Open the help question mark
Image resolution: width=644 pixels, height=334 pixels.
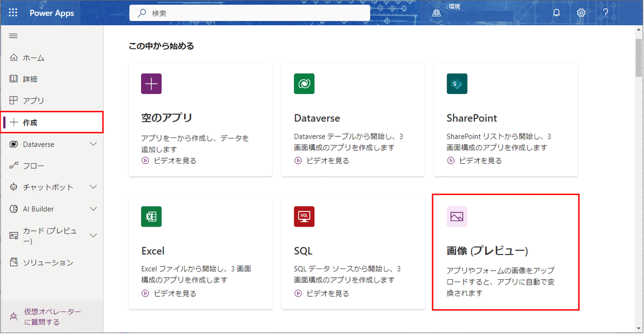click(x=605, y=13)
